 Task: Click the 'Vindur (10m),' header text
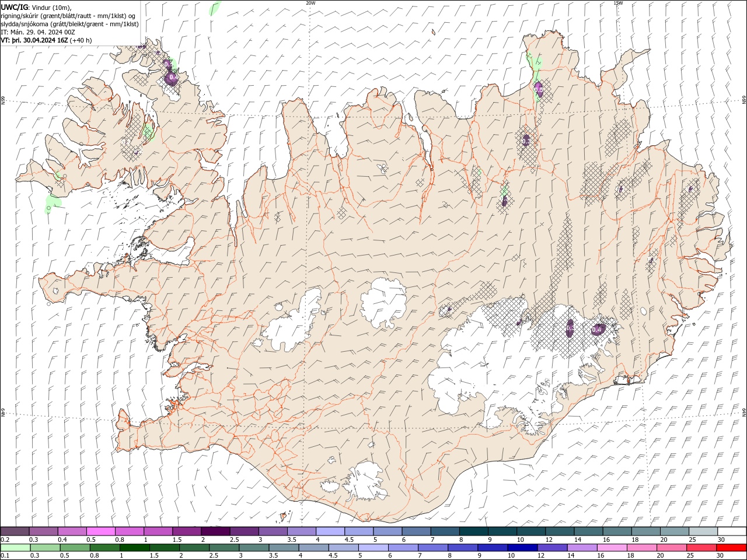coord(51,7)
